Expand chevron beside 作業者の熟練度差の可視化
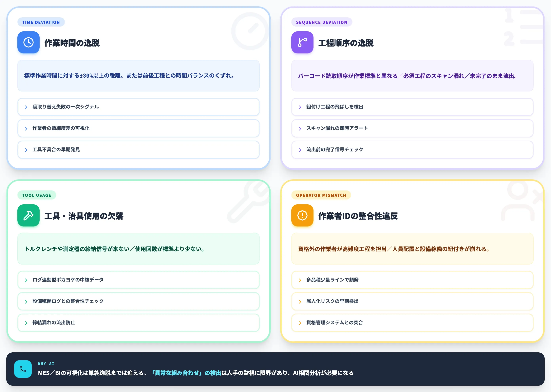Screen dimensions: 551x392 point(26,129)
